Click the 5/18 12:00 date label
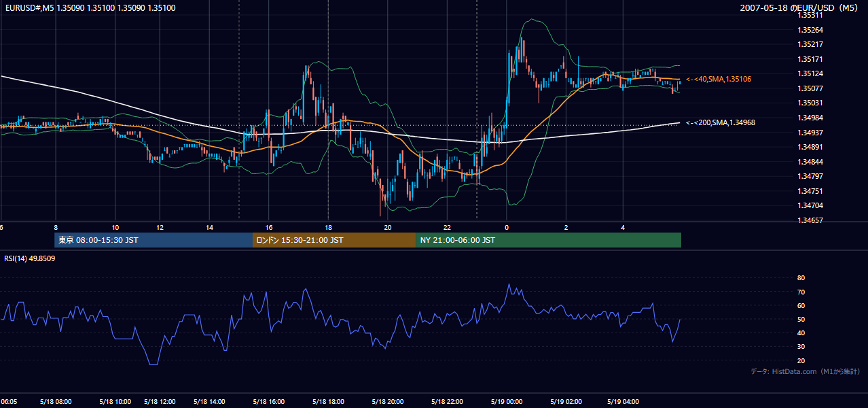Viewport: 868px width, 408px height. [160, 401]
